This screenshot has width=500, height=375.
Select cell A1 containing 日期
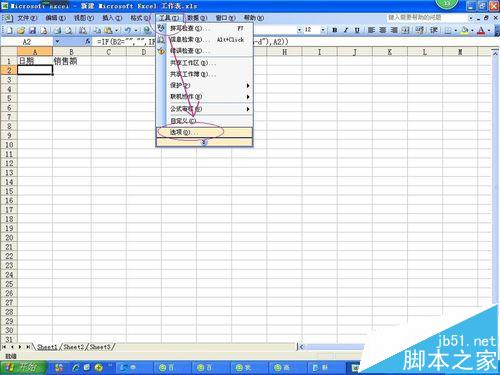(x=35, y=61)
